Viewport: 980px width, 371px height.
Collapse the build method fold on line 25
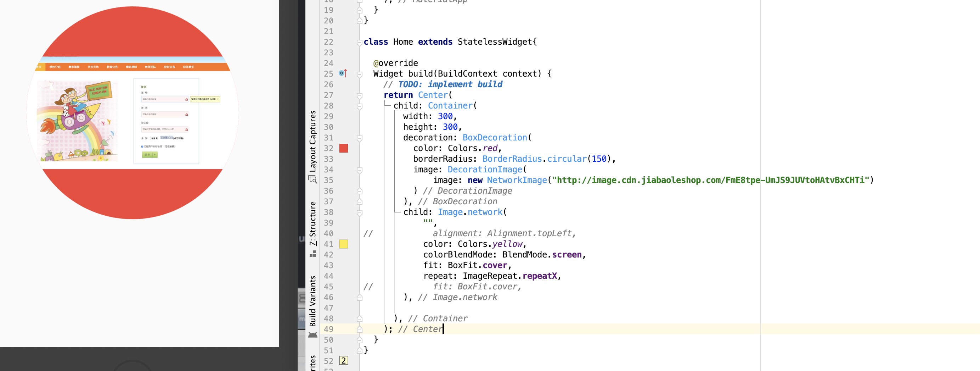pos(360,74)
